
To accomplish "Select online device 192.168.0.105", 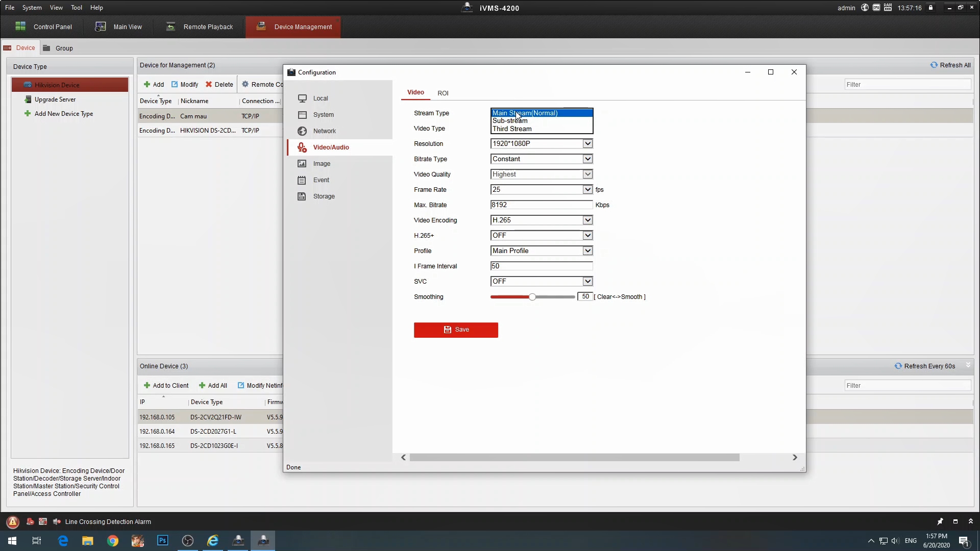I will tap(210, 417).
